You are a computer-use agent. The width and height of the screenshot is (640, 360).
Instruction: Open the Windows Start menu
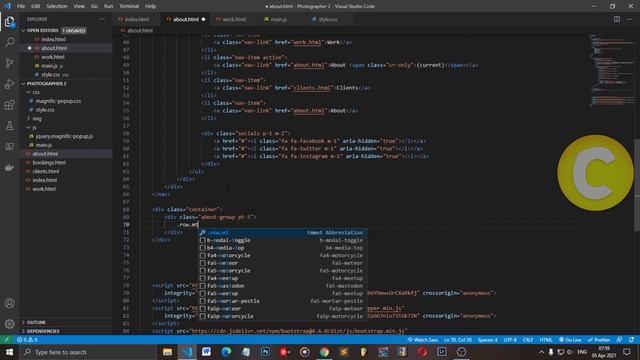pyautogui.click(x=9, y=352)
